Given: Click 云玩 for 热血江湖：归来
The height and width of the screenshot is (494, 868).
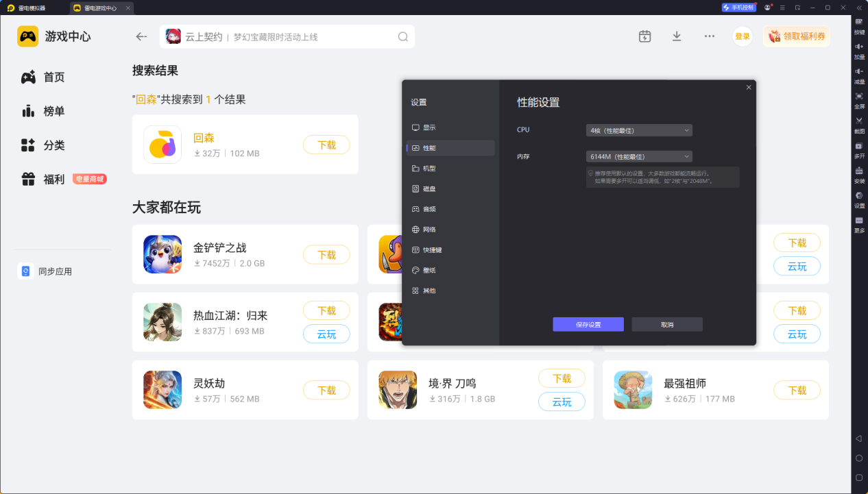Looking at the screenshot, I should pos(326,334).
